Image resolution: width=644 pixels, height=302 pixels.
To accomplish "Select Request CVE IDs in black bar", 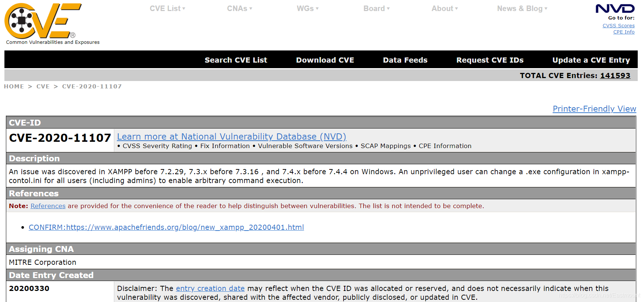I will point(490,60).
